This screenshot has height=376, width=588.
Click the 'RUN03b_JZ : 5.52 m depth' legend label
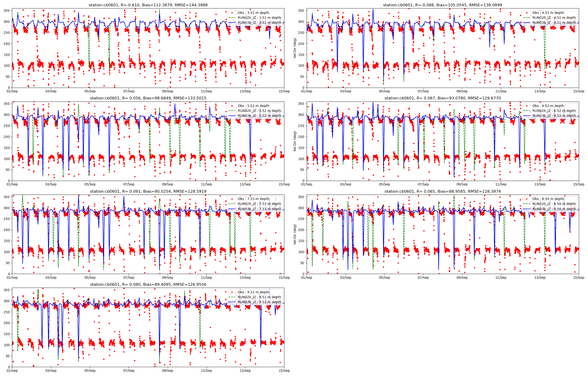click(259, 116)
